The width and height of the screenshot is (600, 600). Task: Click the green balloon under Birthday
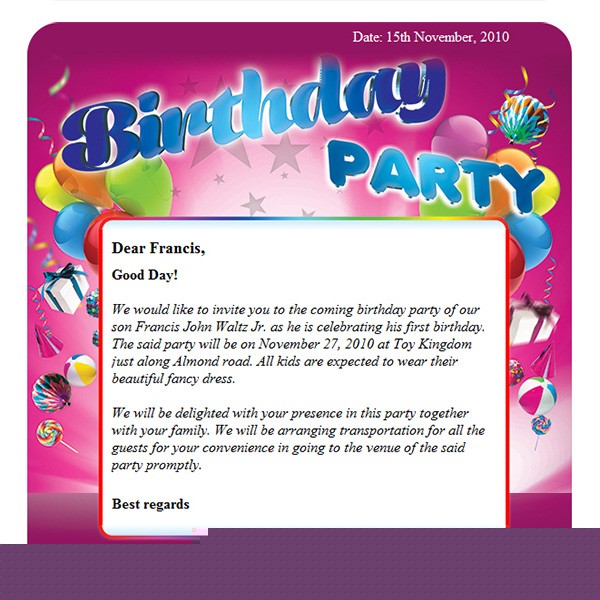[140, 187]
